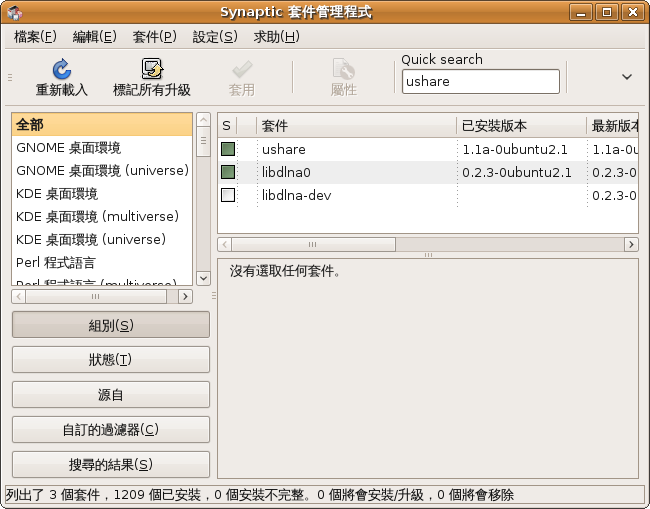Click the 自訂的過濾器(C) button

tap(111, 429)
